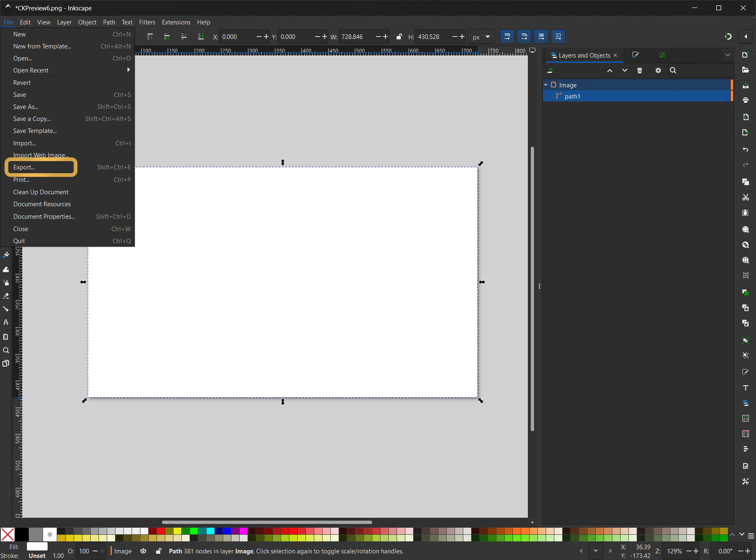Click Raise selection to top icon

[x=150, y=37]
